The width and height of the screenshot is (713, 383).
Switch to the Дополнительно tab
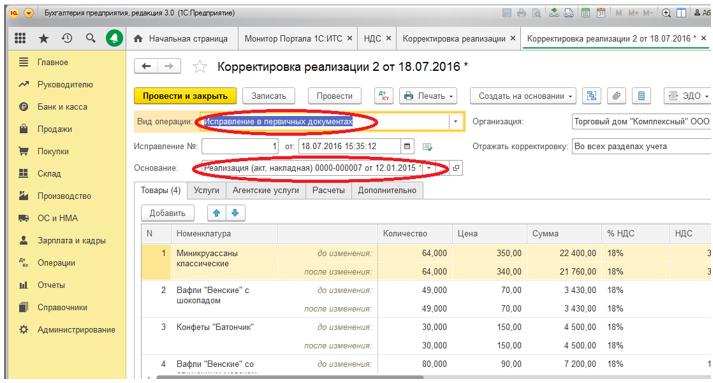tap(387, 190)
